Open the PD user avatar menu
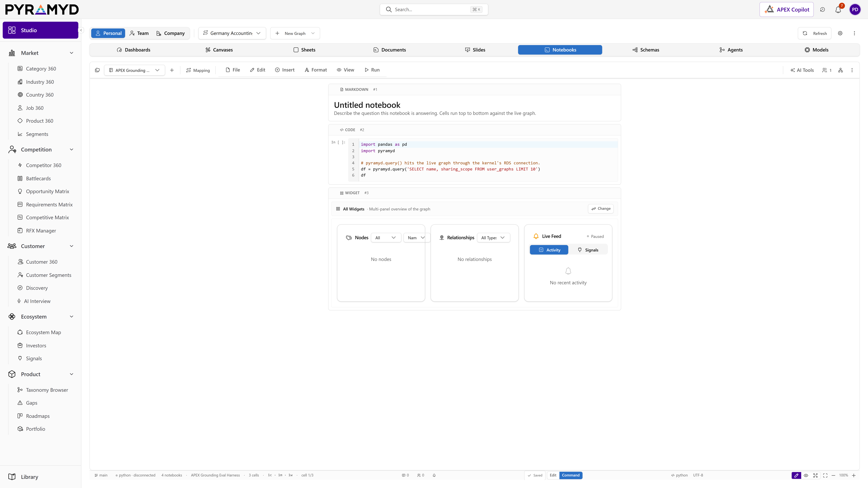 (x=855, y=9)
